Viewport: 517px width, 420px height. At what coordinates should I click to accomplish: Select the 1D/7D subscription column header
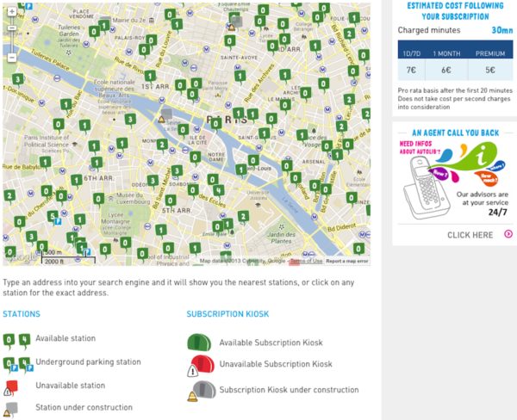click(411, 53)
